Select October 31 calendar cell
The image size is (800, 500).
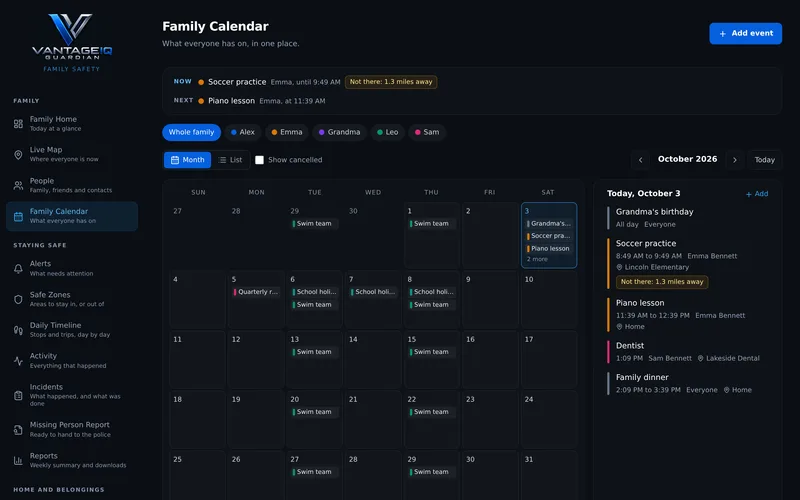[x=549, y=475]
